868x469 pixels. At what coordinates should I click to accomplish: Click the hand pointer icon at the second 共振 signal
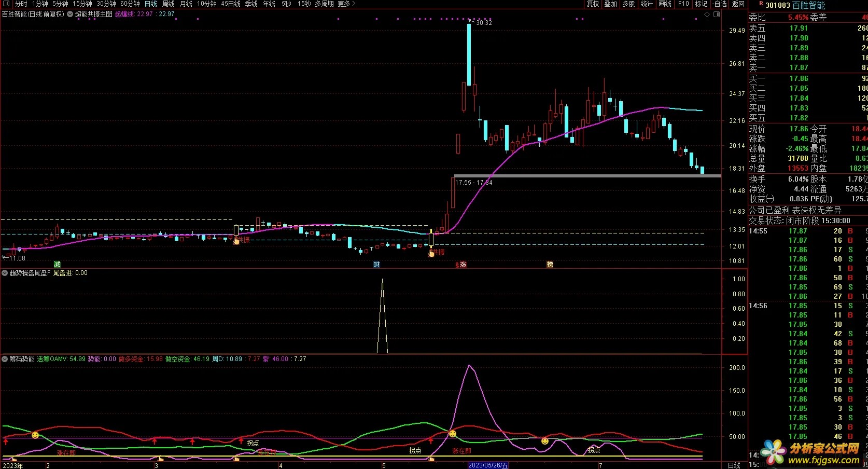click(431, 253)
